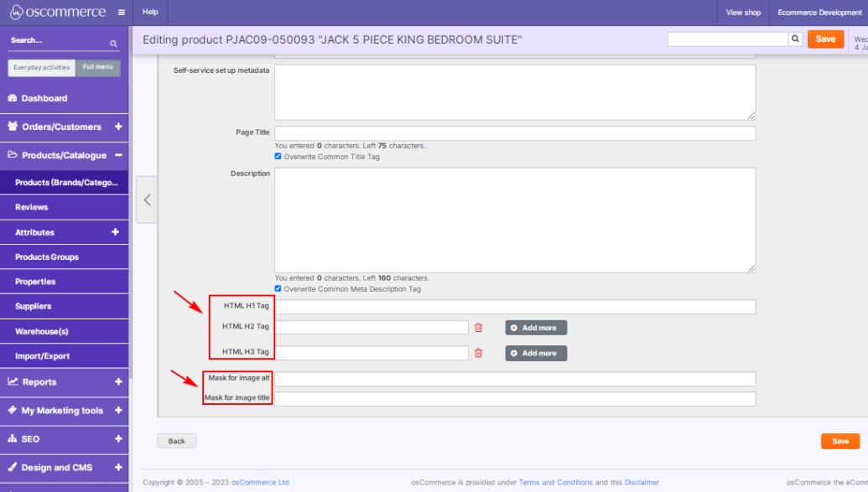Focus the Page Title field
Image resolution: width=868 pixels, height=492 pixels.
click(x=515, y=133)
